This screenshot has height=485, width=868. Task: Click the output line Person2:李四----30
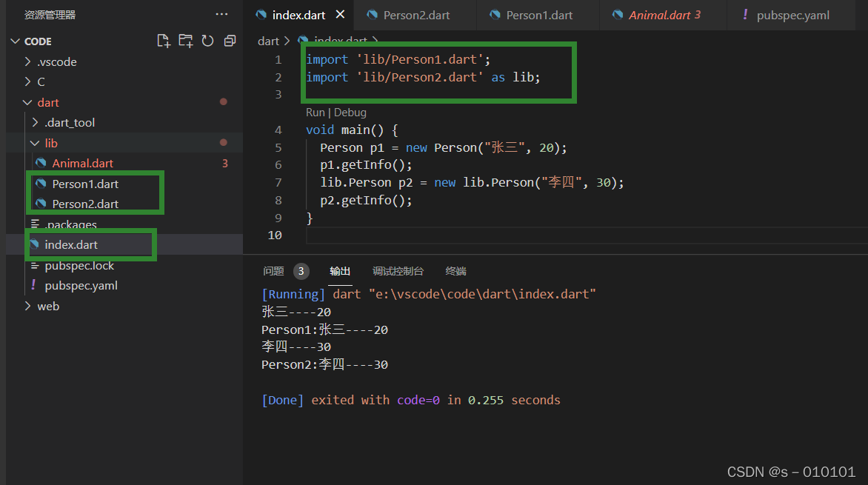[x=324, y=365]
